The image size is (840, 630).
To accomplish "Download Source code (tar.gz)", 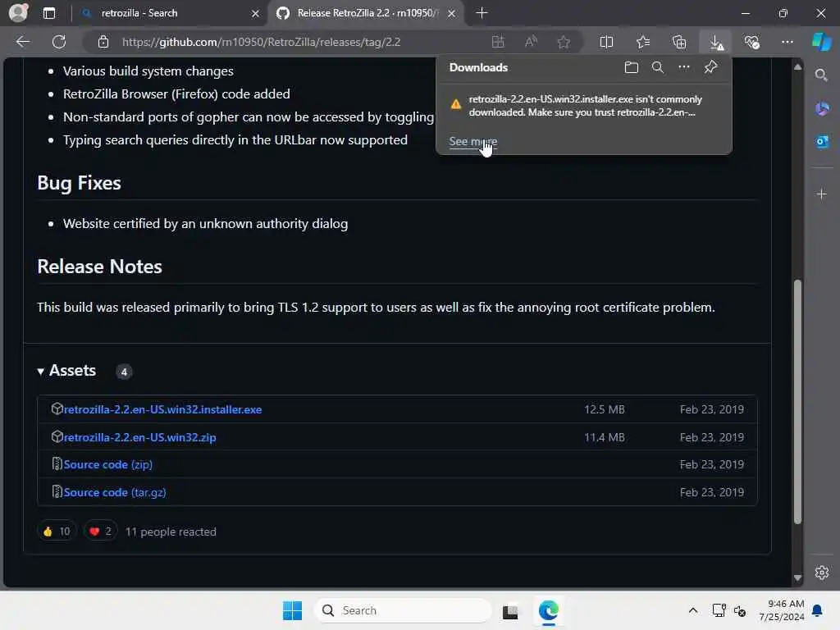I will point(115,492).
